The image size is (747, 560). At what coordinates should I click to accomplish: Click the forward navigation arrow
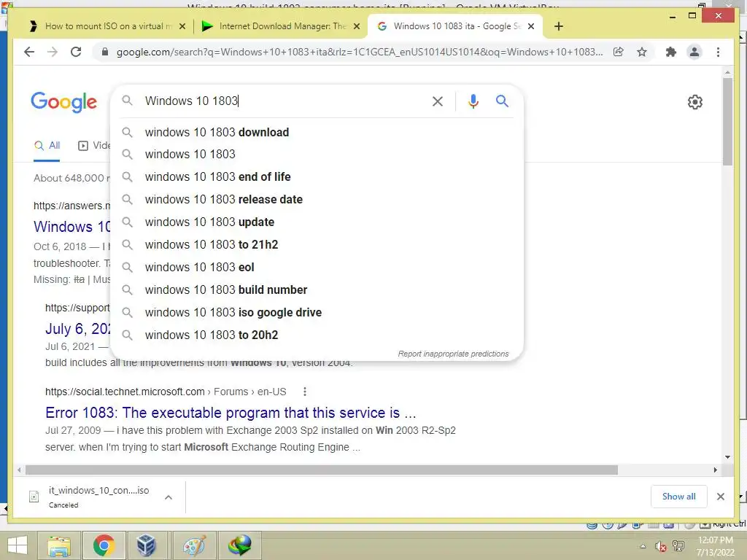tap(53, 52)
